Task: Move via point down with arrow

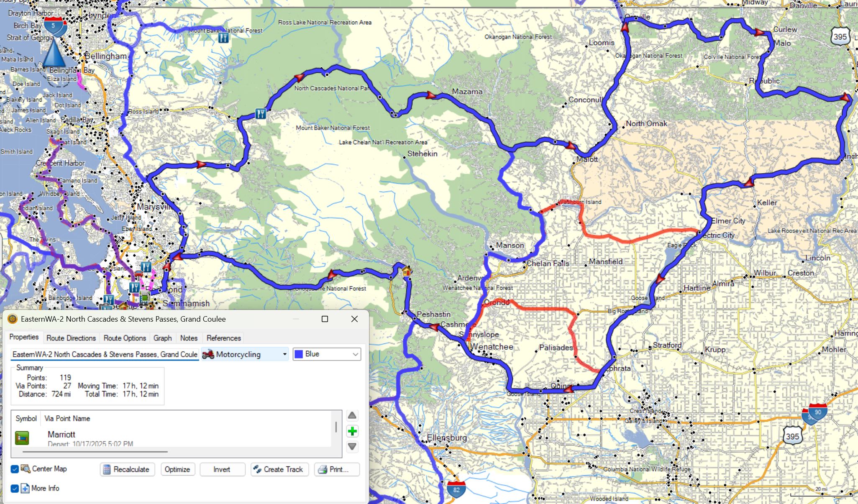Action: pyautogui.click(x=352, y=446)
